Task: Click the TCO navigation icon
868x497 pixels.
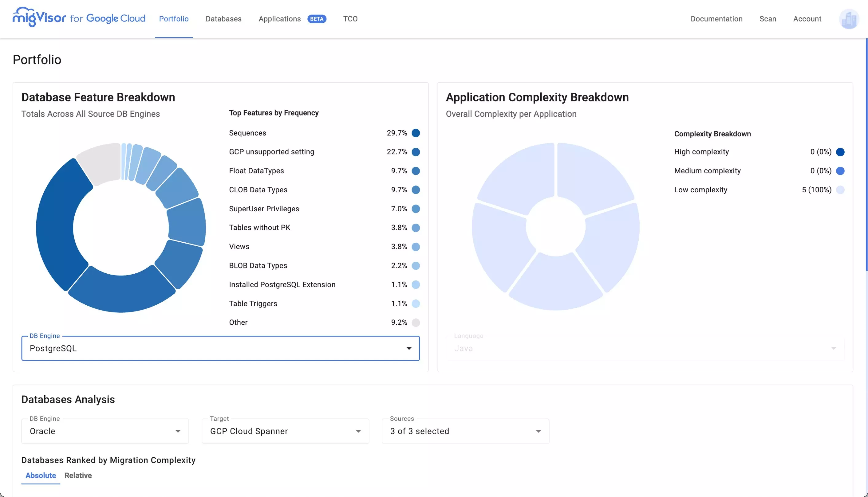Action: click(x=350, y=18)
